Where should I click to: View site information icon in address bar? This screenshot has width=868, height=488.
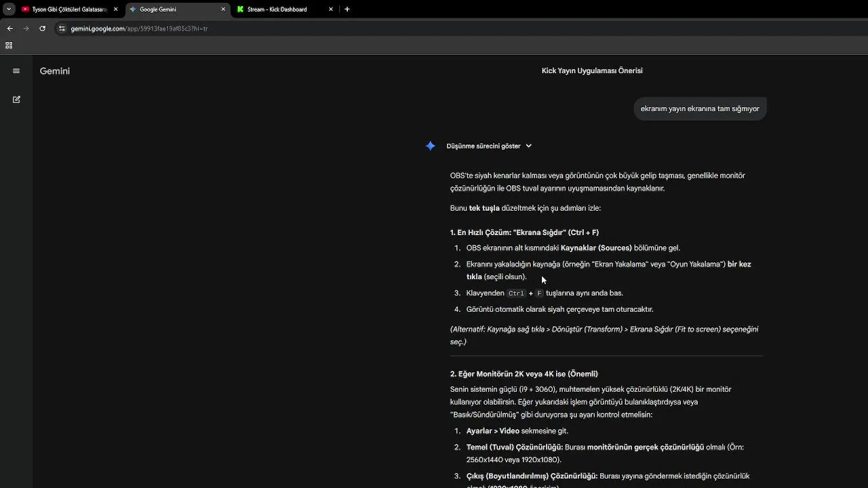pyautogui.click(x=62, y=28)
